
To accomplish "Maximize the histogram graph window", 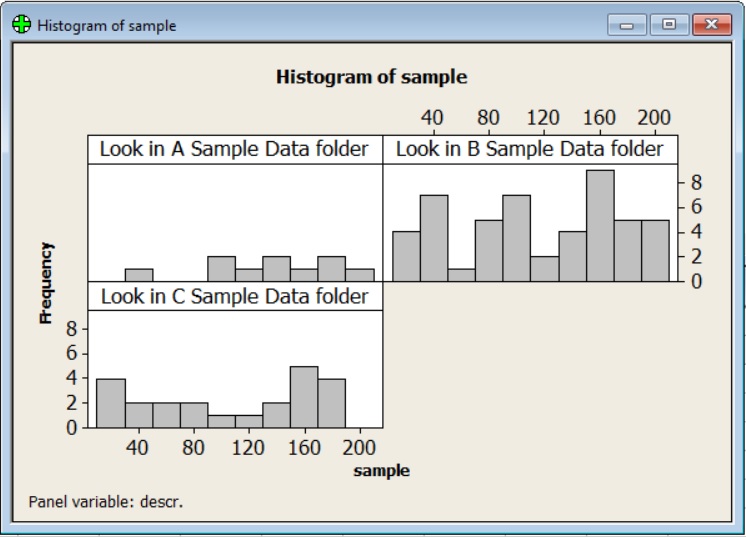I will [668, 25].
